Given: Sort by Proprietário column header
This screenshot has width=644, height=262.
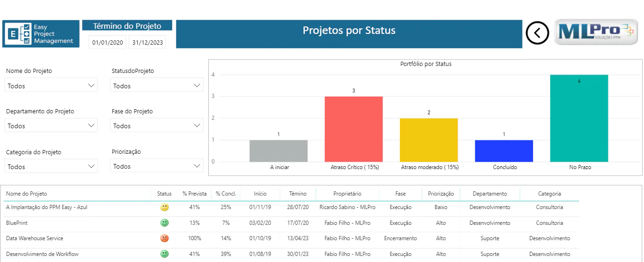Looking at the screenshot, I should click(347, 194).
